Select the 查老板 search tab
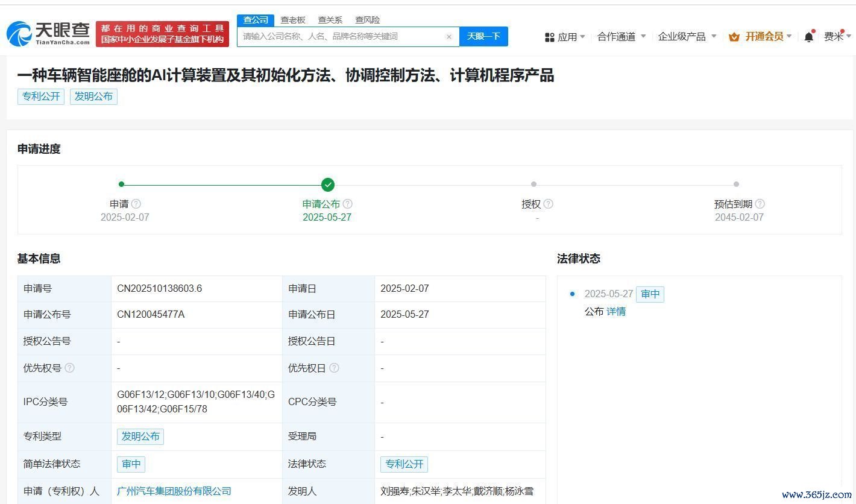The image size is (856, 504). [x=293, y=20]
